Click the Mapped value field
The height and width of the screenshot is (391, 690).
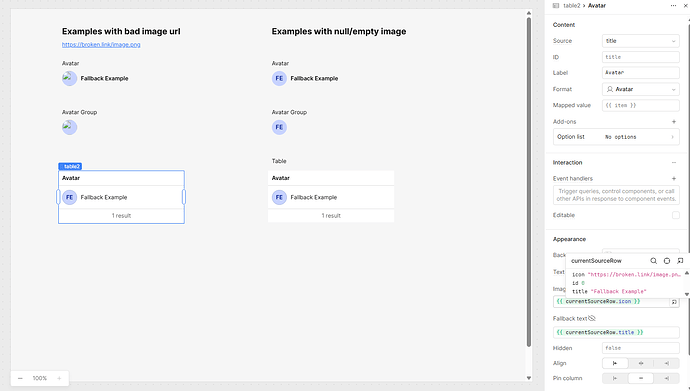click(641, 106)
